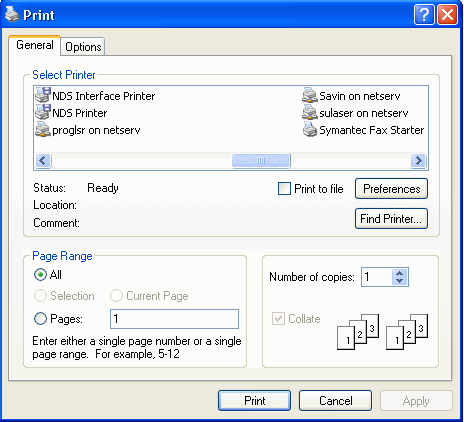Select sulaser on netserv printer icon
Viewport: 464px width, 422px height.
click(x=310, y=112)
